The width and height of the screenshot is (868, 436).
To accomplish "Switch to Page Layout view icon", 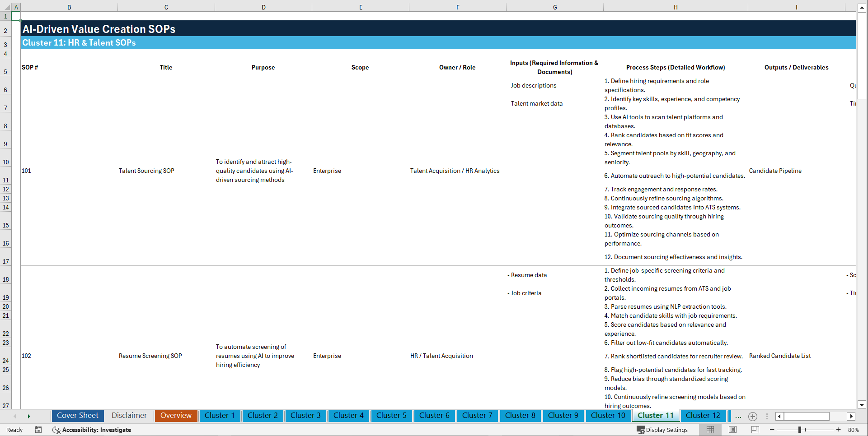I will tap(732, 430).
